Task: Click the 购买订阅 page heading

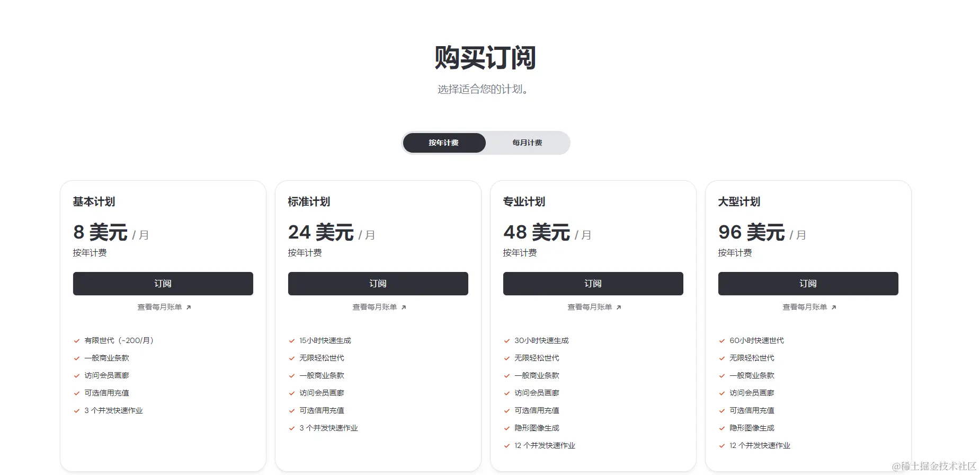Action: [485, 57]
